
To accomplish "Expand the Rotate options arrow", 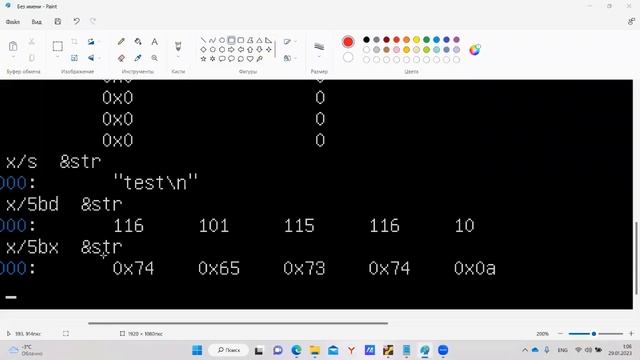I will (x=99, y=42).
